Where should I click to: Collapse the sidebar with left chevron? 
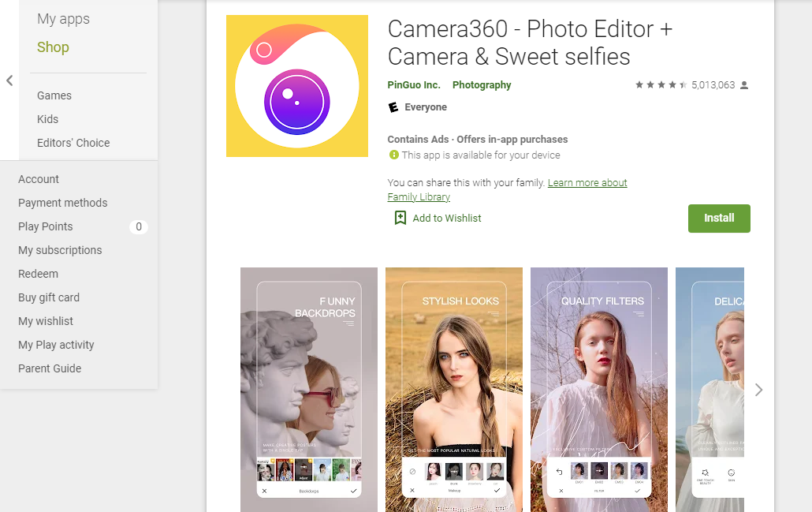9,80
